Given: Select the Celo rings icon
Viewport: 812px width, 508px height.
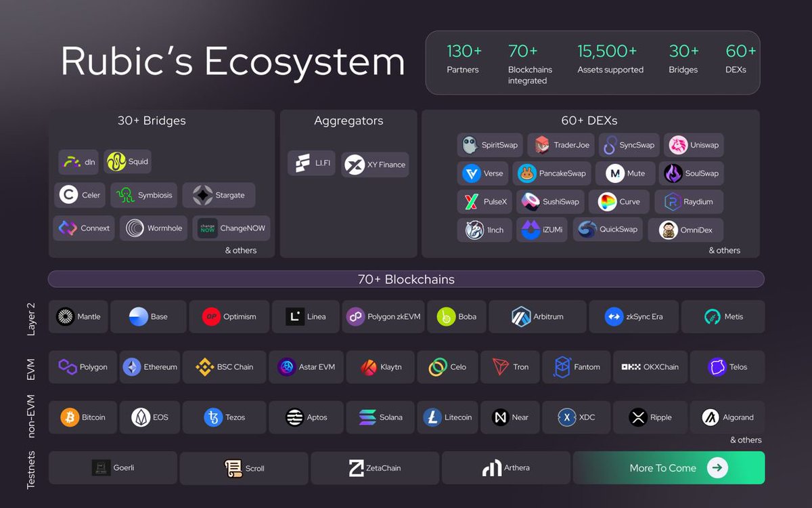Looking at the screenshot, I should point(438,367).
